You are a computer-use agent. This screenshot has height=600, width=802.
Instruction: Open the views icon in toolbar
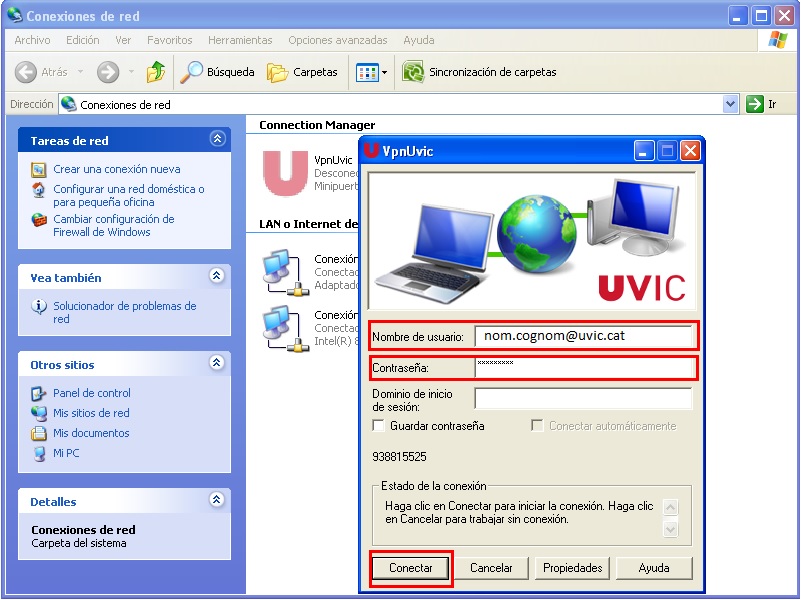(367, 73)
